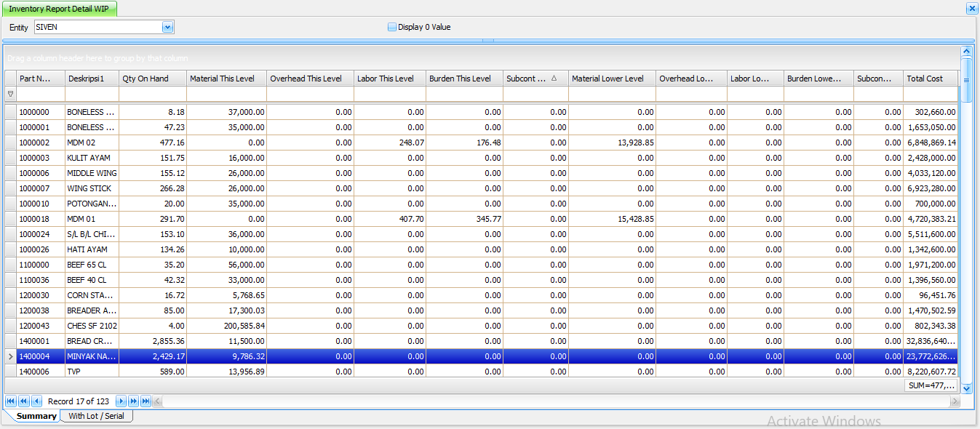Go to last record in navigator
The image size is (980, 429).
coord(146,401)
